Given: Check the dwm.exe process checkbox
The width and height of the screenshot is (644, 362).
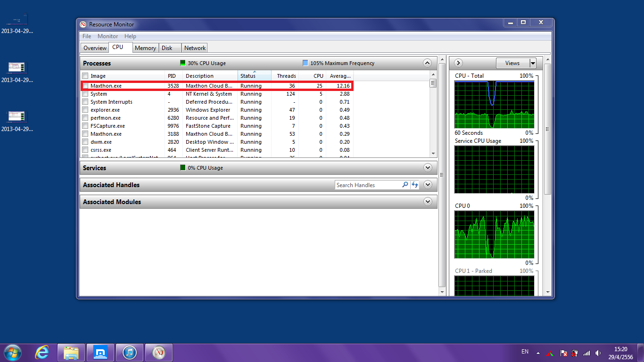Looking at the screenshot, I should 85,142.
